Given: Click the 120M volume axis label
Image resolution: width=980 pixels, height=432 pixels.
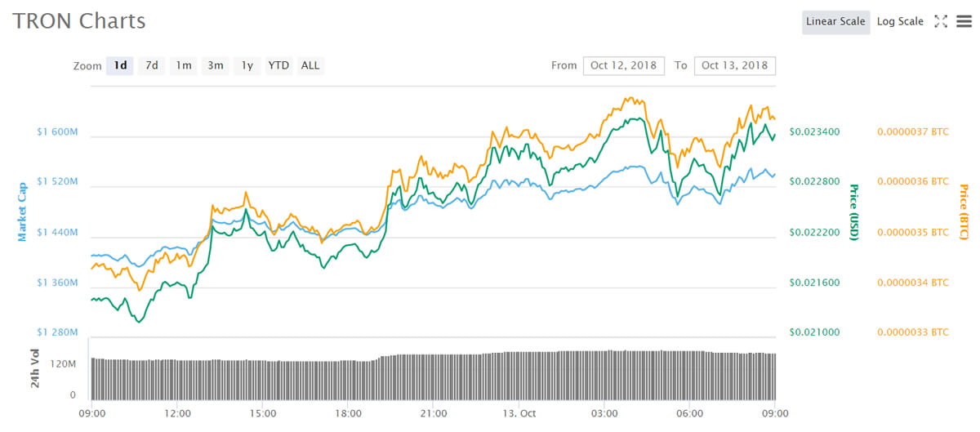Looking at the screenshot, I should tap(63, 363).
